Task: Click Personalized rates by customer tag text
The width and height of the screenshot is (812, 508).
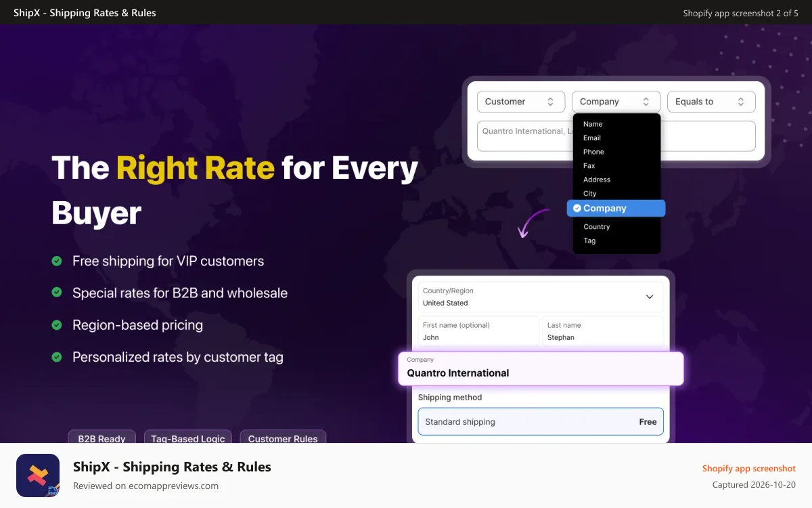Action: coord(178,357)
